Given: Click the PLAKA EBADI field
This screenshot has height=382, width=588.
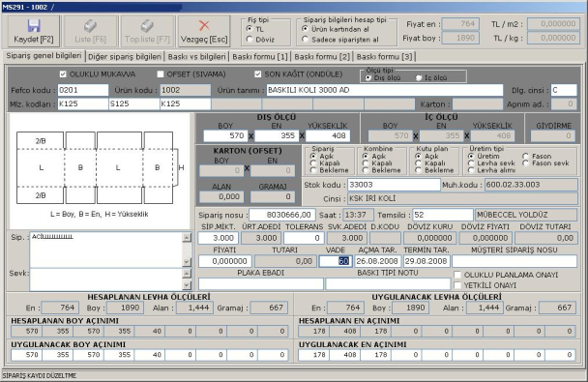Looking at the screenshot, I should [x=260, y=283].
